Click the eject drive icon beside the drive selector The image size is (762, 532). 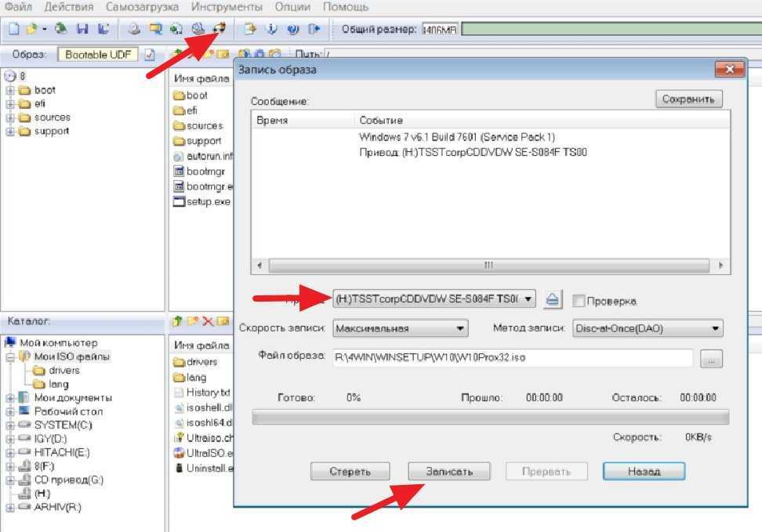coord(552,299)
